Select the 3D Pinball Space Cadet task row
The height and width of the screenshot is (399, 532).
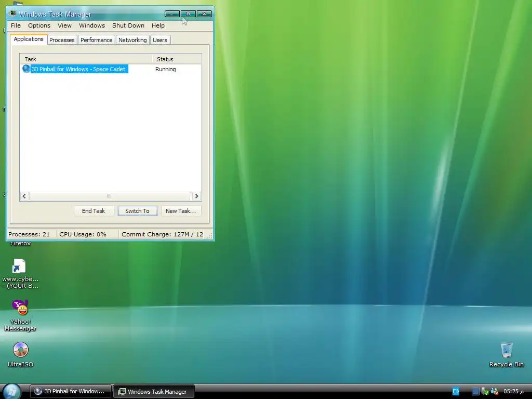click(111, 69)
